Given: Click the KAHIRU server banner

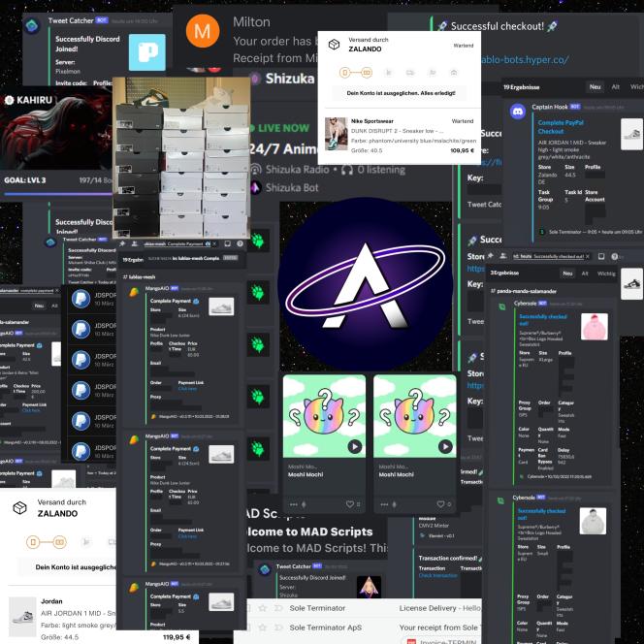Looking at the screenshot, I should pos(56,128).
